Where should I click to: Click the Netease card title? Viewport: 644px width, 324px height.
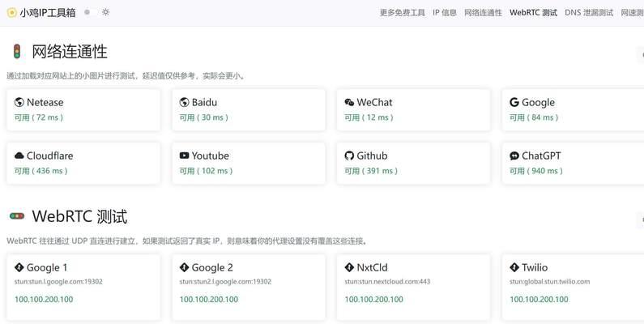tap(45, 102)
